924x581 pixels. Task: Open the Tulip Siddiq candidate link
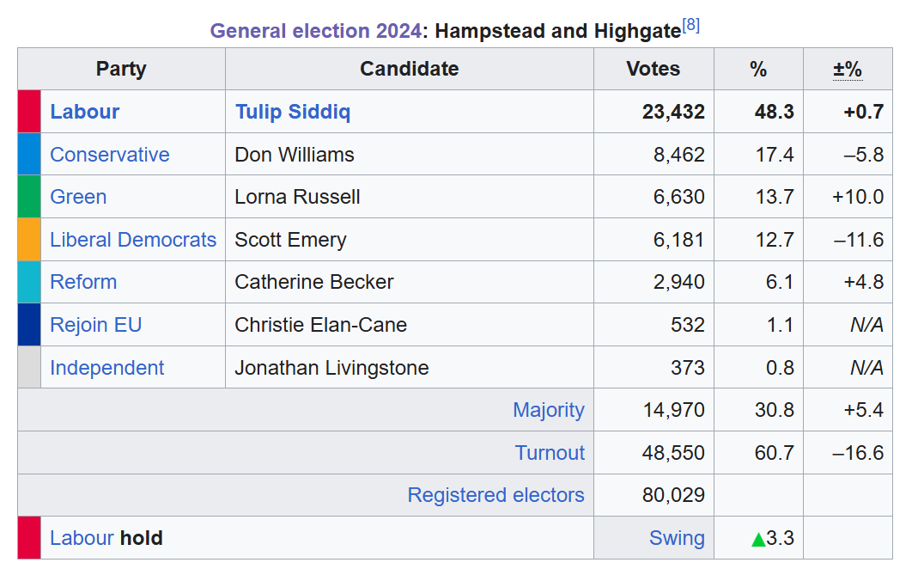(x=293, y=112)
